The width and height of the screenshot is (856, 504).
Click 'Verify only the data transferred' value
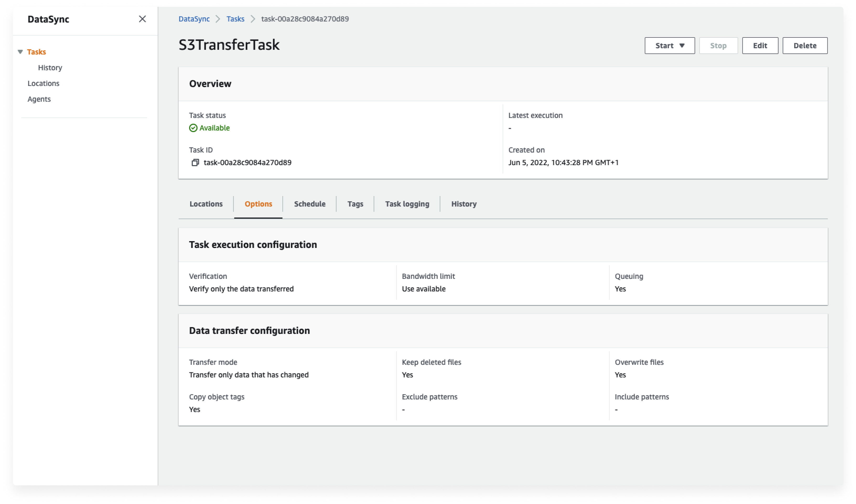(x=241, y=289)
